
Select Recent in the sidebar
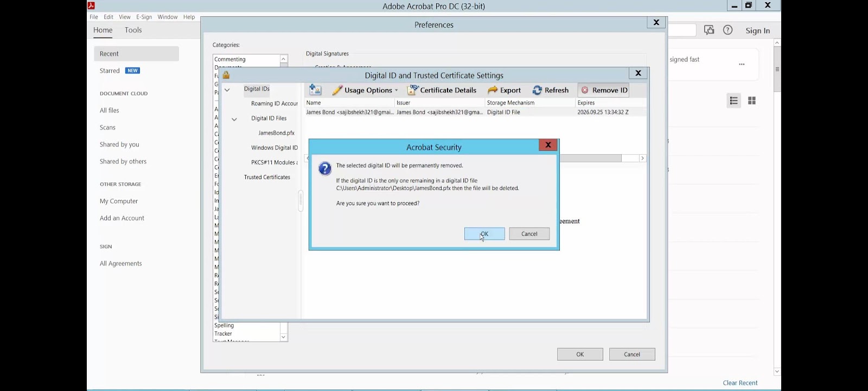136,54
